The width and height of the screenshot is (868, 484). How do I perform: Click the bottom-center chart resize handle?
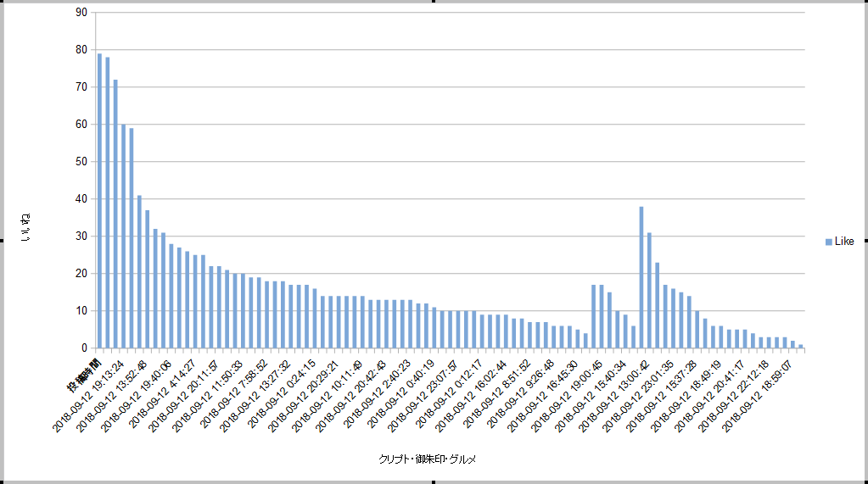[x=434, y=481]
